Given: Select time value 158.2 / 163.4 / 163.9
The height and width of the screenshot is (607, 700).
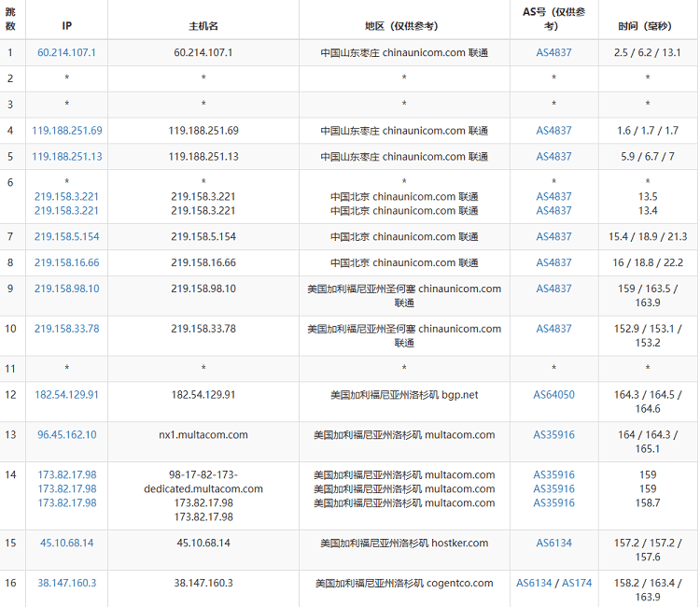Looking at the screenshot, I should point(648,590).
